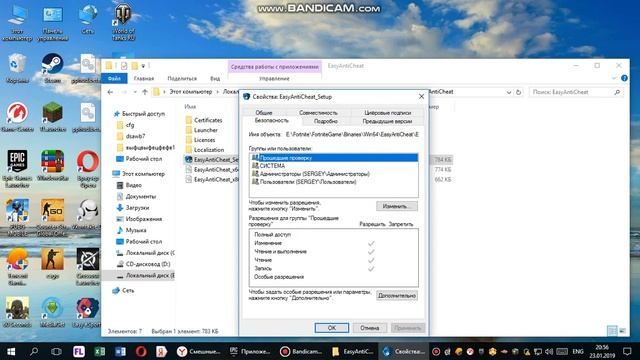Open the Файл ribbon tab
This screenshot has height=360, width=640.
tap(114, 78)
